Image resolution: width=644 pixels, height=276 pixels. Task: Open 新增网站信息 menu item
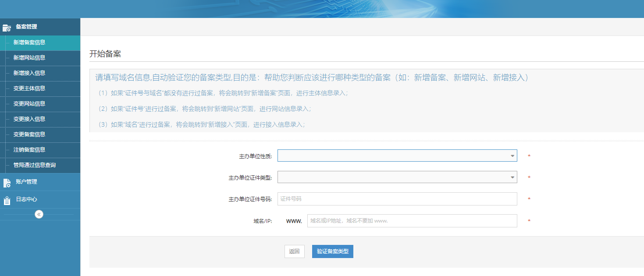pyautogui.click(x=40, y=58)
